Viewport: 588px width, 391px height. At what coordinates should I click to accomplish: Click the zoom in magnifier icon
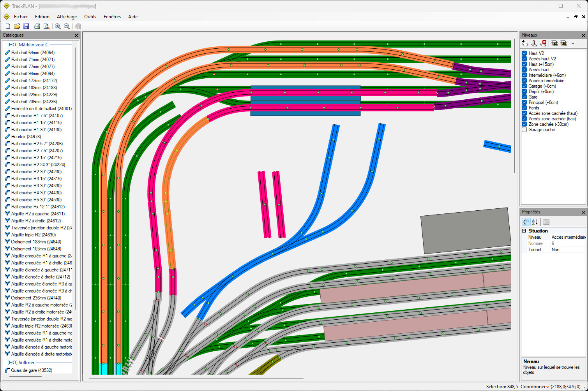(x=58, y=26)
